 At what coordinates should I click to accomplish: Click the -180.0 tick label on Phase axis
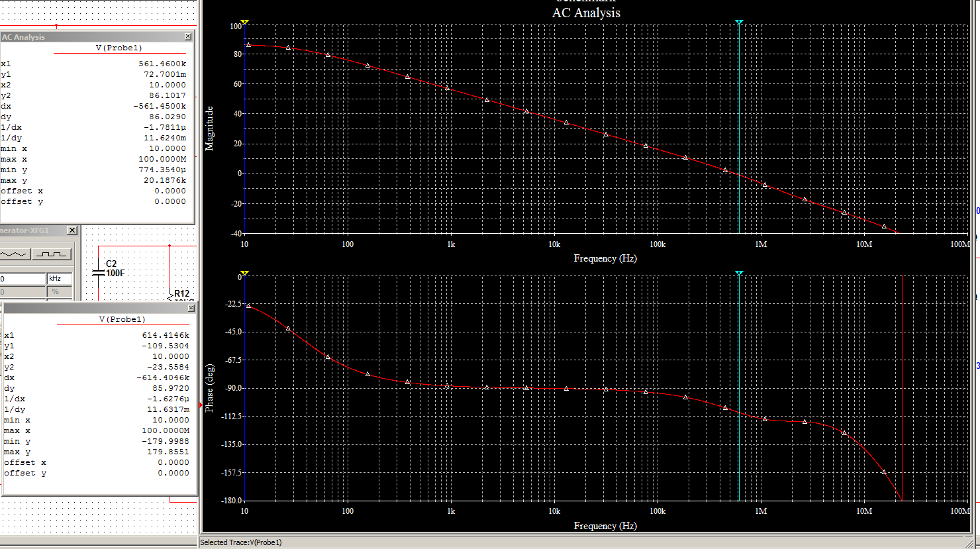tap(231, 501)
